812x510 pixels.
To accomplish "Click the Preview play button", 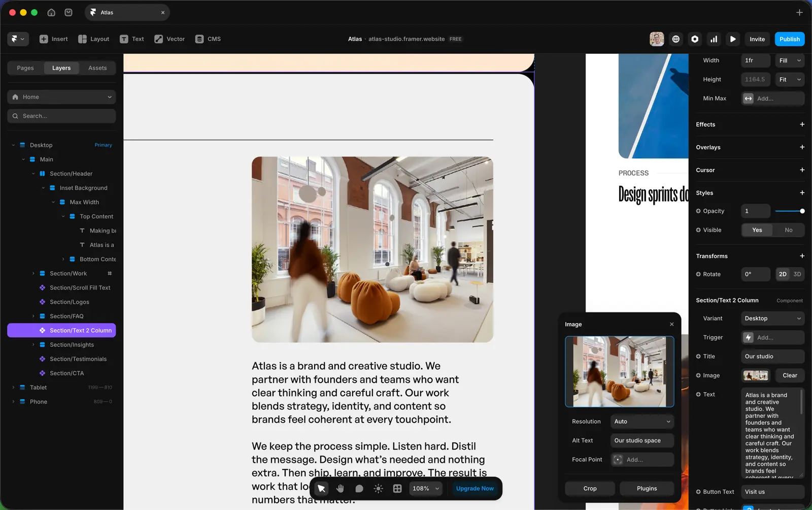I will 733,39.
